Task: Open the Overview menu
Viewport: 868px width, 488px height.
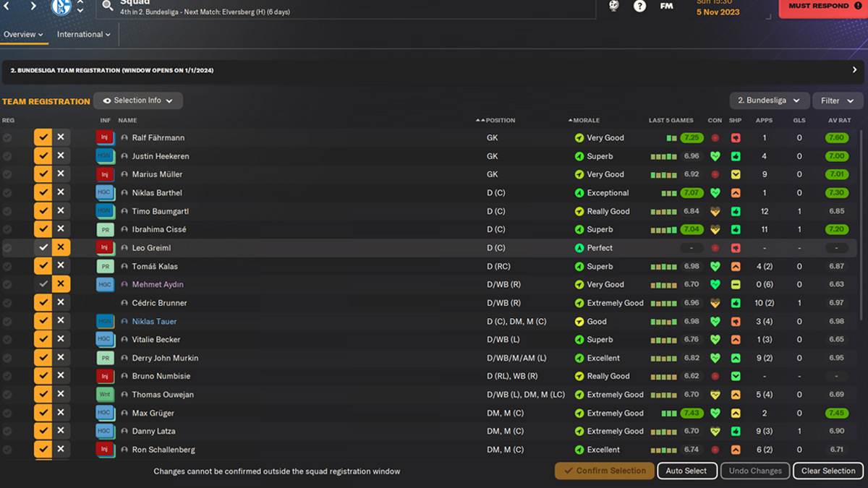Action: tap(21, 34)
